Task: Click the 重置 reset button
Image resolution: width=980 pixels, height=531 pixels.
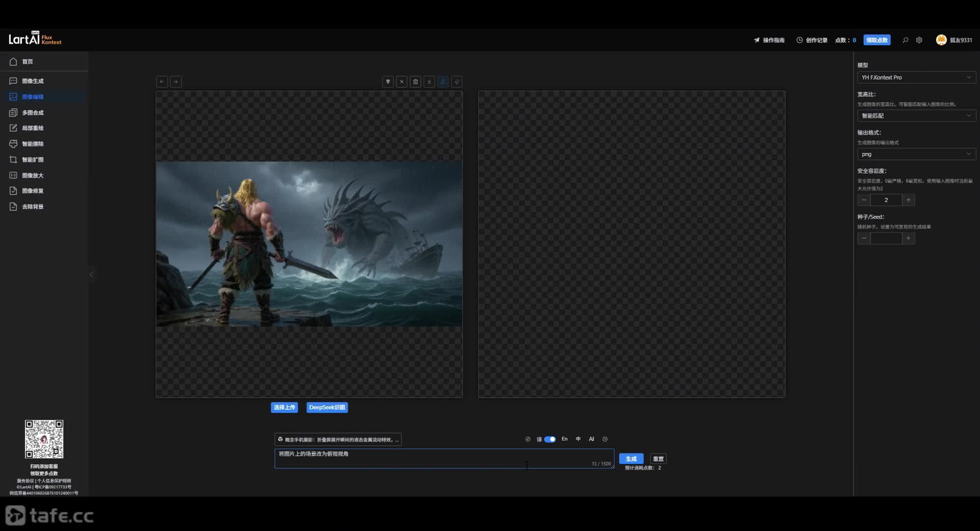Action: 658,459
